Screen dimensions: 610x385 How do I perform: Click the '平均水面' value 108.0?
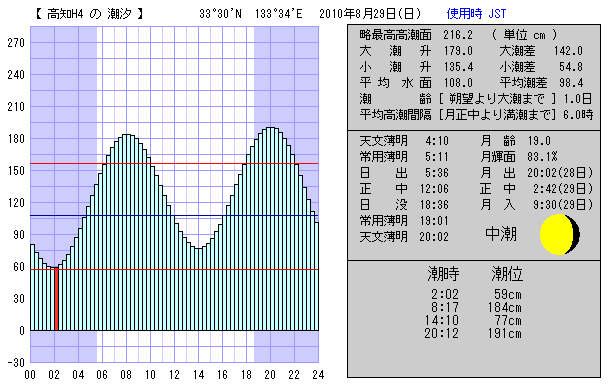pyautogui.click(x=458, y=83)
